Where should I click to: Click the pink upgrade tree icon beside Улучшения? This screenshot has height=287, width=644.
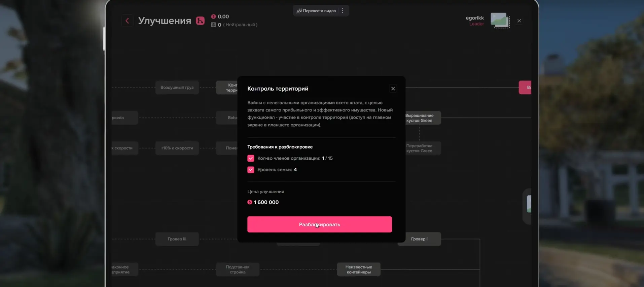[x=200, y=21]
